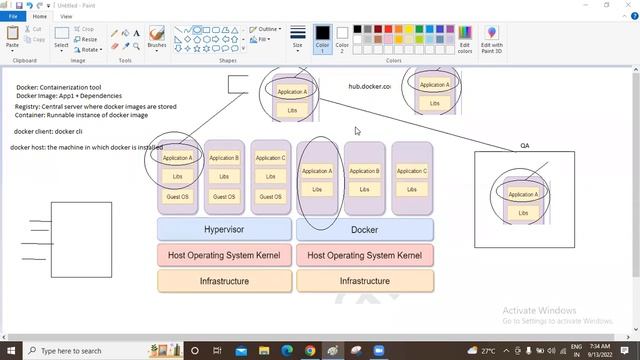Select the Magnifier tool
Screen dimensions: 640x360
(x=136, y=46)
